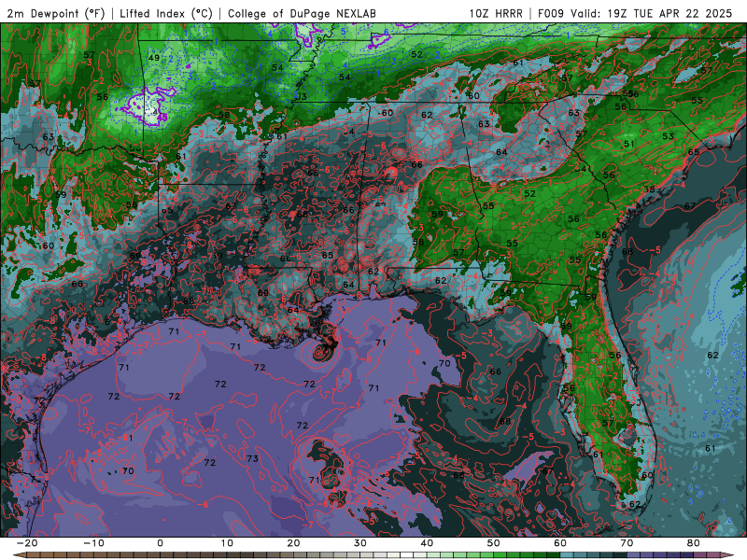747x560 pixels.
Task: Click the '2m Dewpoint (°F)' title text
Action: (56, 13)
